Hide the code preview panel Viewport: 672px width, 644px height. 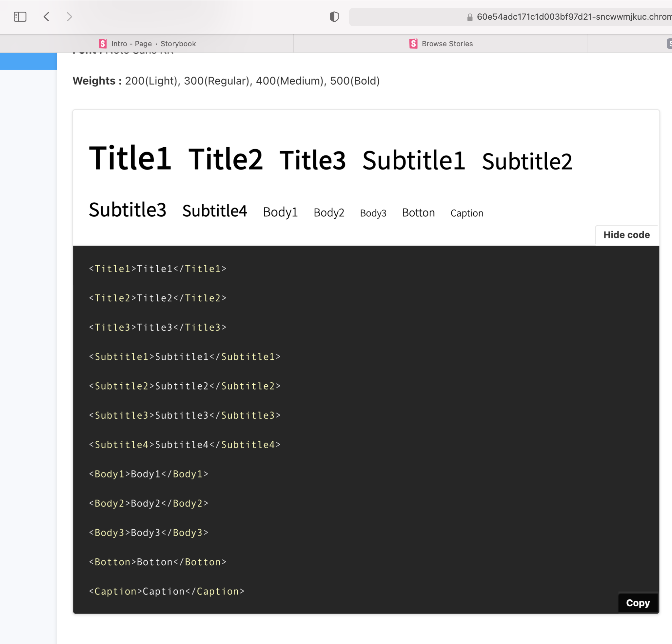pos(627,235)
